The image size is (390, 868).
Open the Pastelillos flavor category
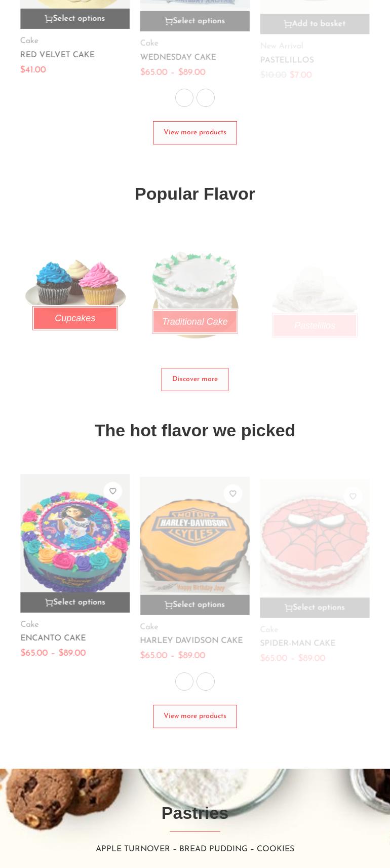point(315,326)
